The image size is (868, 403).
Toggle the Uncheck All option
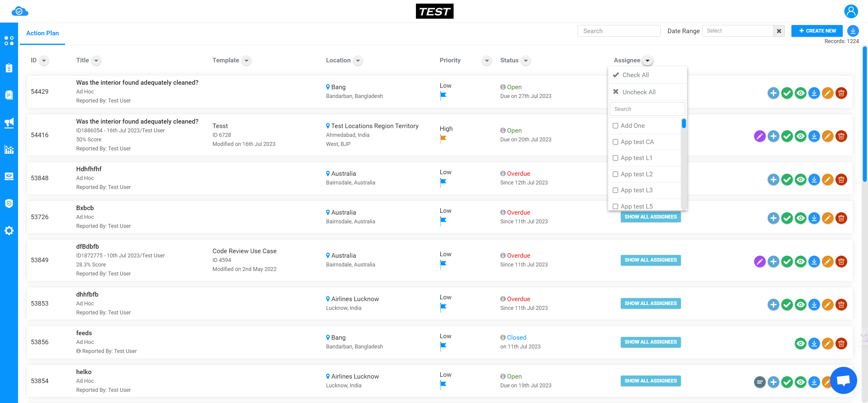click(638, 92)
